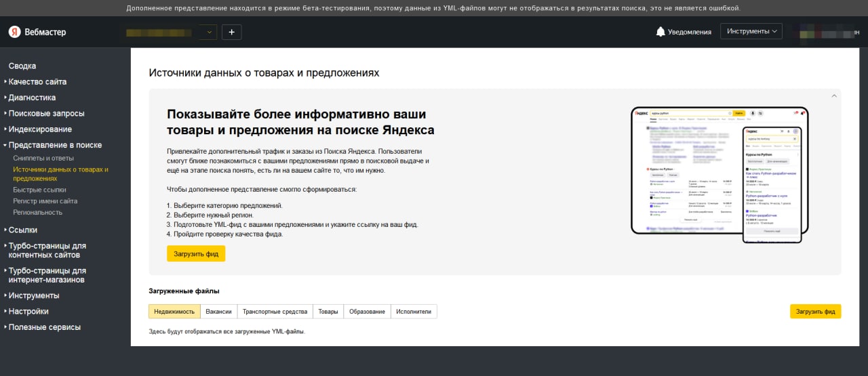Expand Турбо-страницы для интернет-магазинов

(47, 275)
